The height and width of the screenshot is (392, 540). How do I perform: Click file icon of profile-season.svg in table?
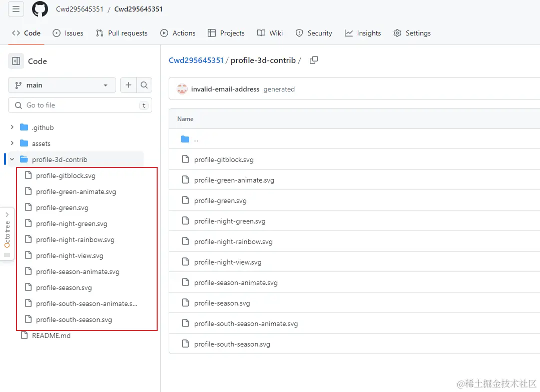coord(185,303)
